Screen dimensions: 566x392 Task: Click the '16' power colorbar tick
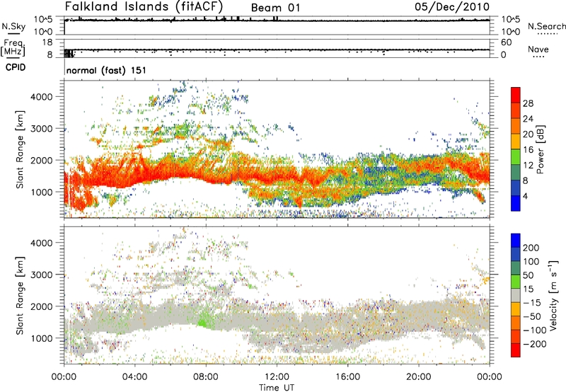point(528,149)
